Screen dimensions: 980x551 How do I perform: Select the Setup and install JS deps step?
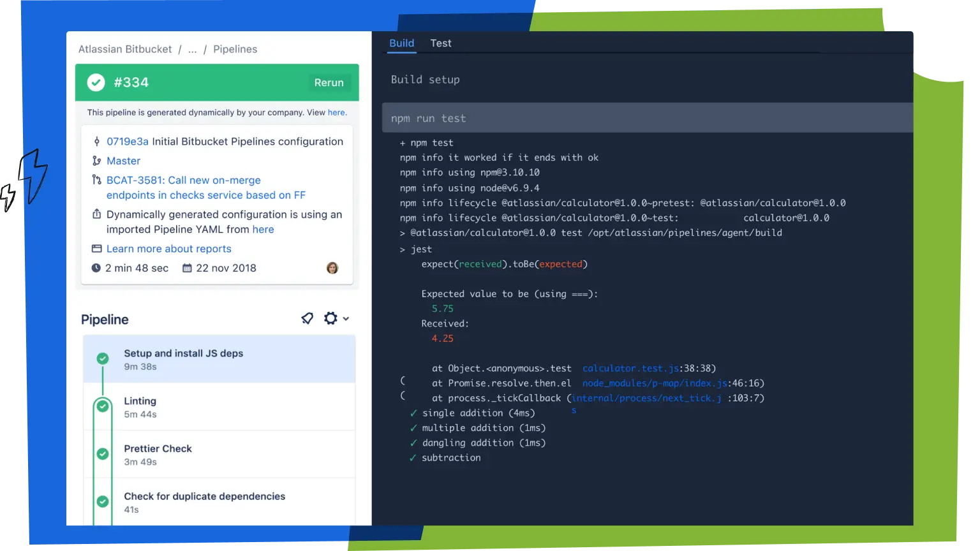219,359
